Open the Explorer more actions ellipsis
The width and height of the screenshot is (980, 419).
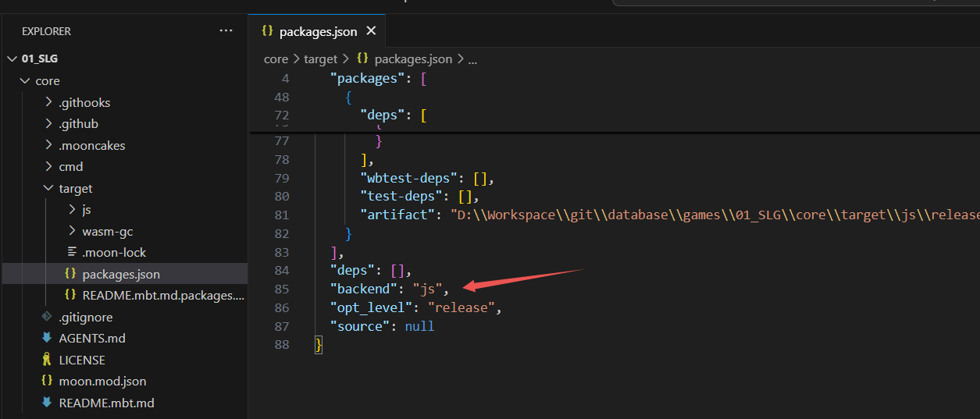226,31
